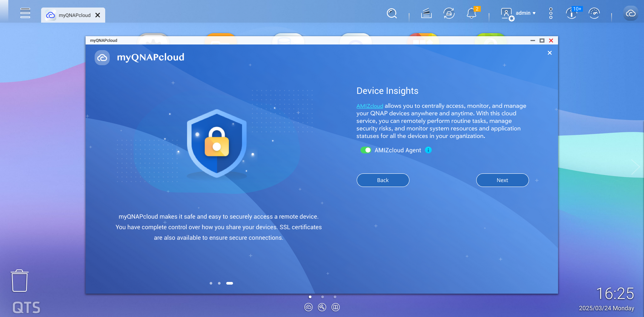
Task: Click the help book icon at the desktop bottom
Action: pos(336,307)
